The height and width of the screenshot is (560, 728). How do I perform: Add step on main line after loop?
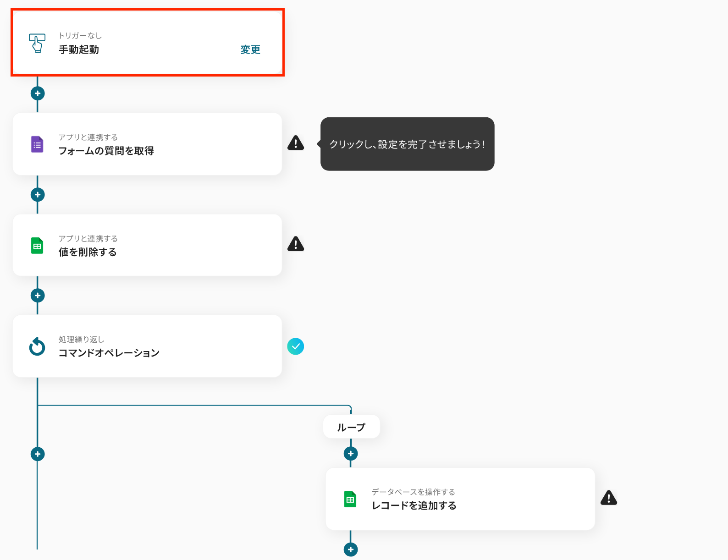(x=38, y=454)
